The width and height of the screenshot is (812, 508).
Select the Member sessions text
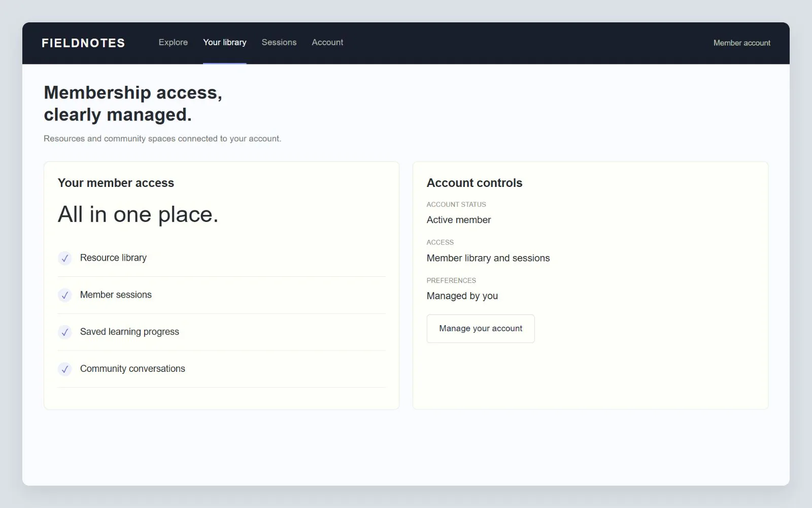tap(116, 295)
